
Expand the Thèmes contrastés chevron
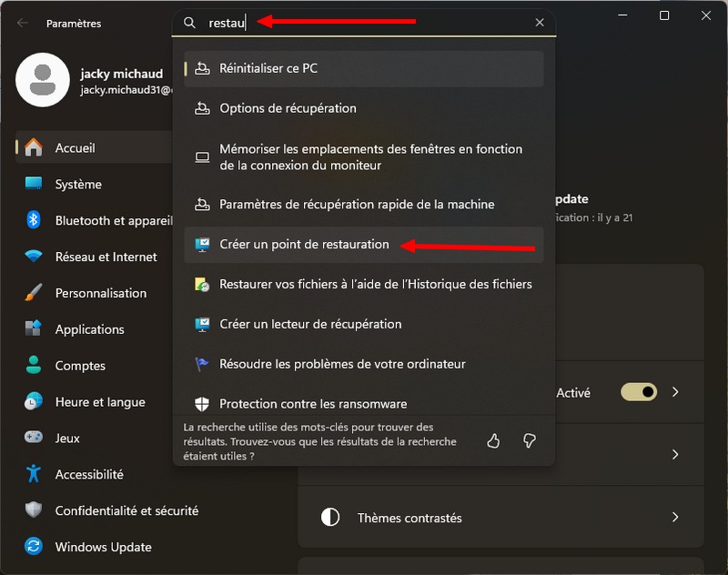[675, 518]
